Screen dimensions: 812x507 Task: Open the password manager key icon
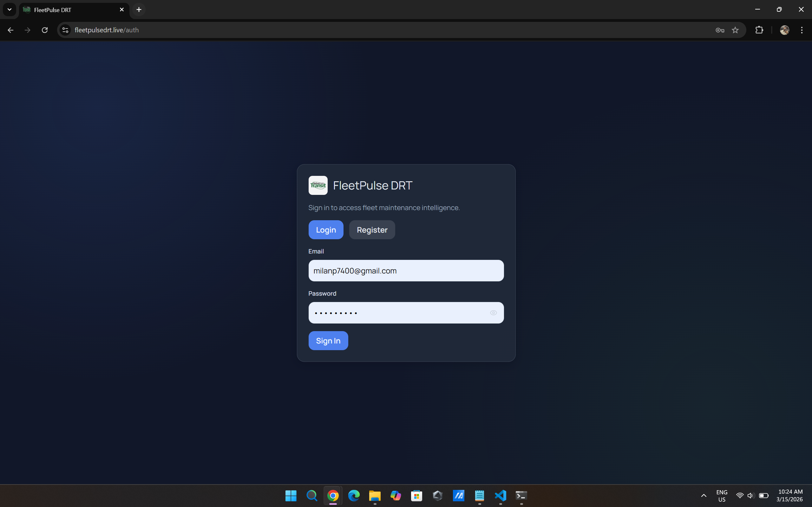tap(720, 30)
